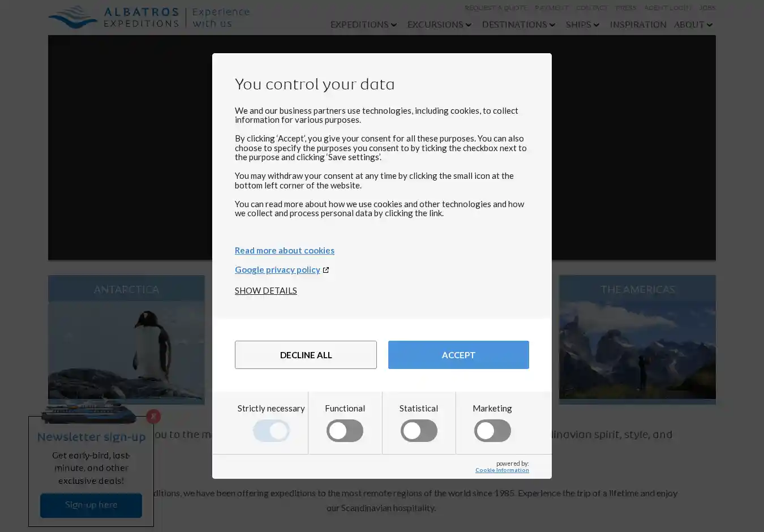Toggle the Strictly necessary cookies switch

(271, 431)
